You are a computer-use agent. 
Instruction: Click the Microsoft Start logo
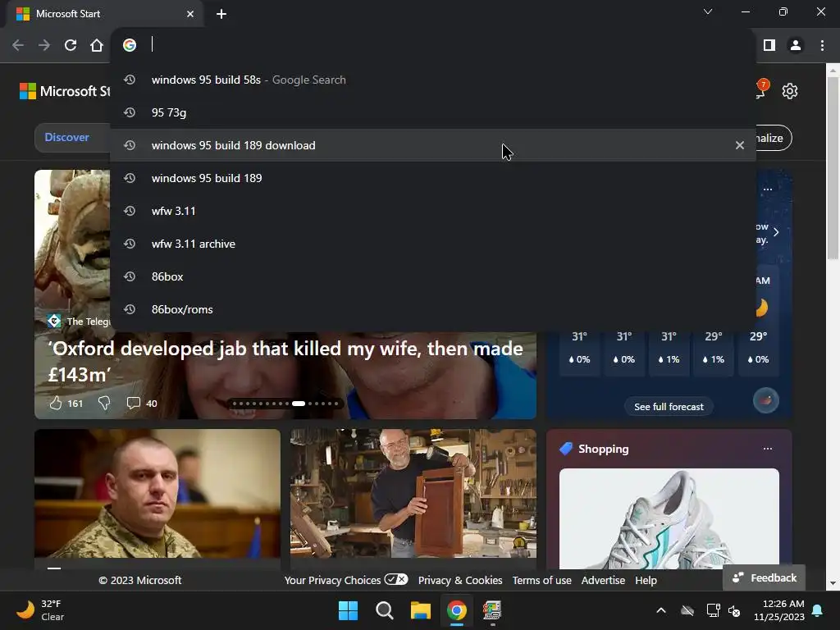(x=65, y=91)
